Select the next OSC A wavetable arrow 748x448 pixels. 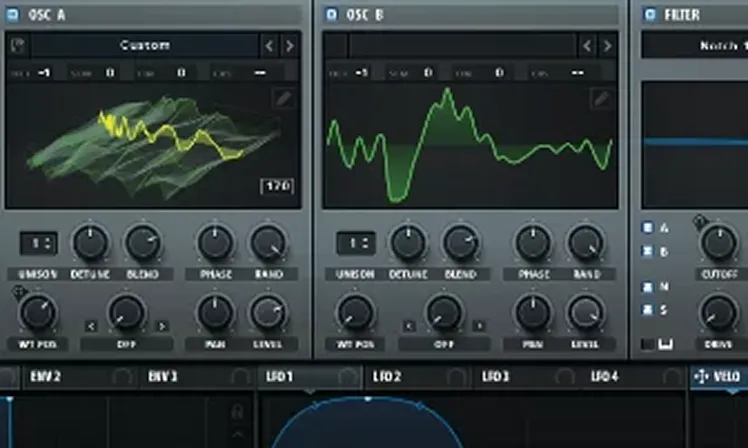pos(289,45)
